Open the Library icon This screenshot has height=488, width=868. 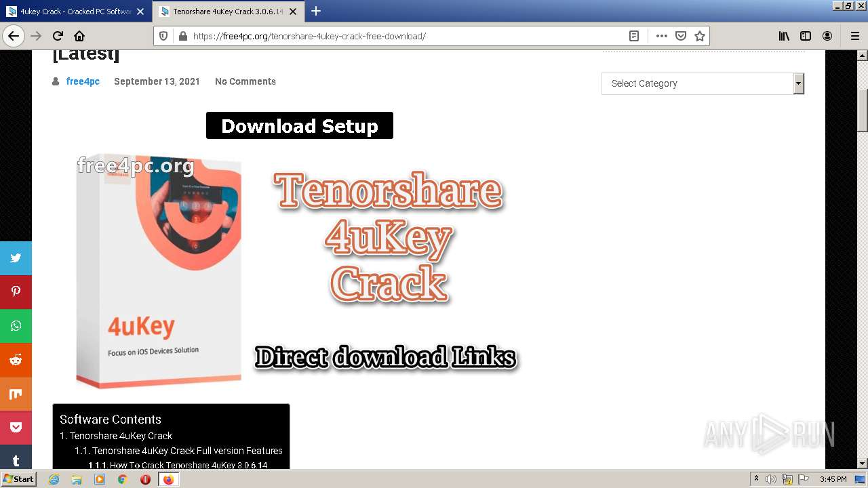(784, 36)
